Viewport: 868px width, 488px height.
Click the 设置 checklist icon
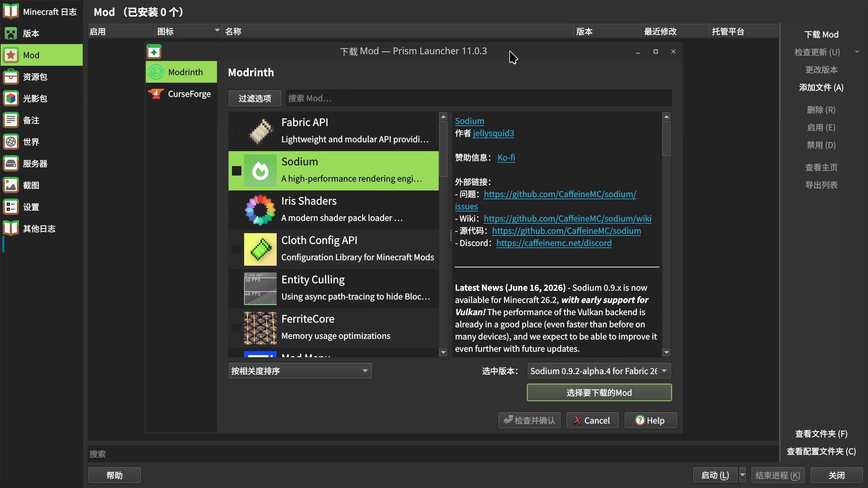(11, 207)
